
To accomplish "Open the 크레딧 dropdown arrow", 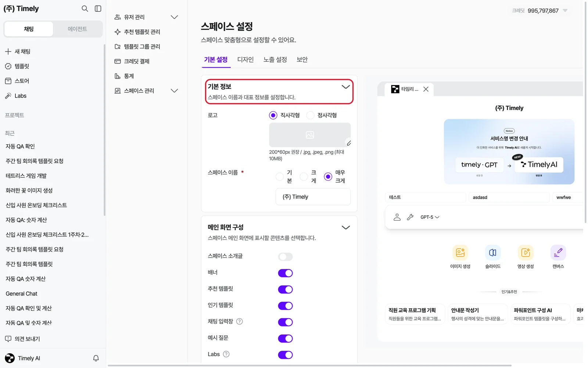I will 565,11.
